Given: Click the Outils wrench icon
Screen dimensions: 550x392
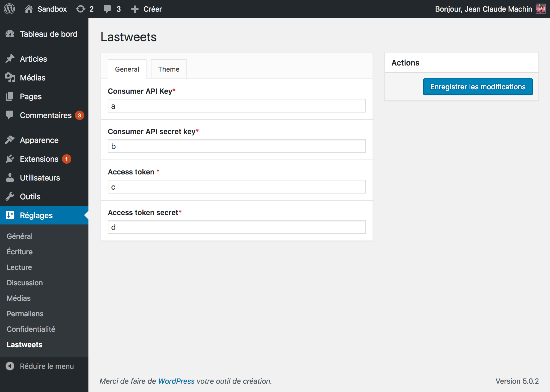Looking at the screenshot, I should tap(10, 196).
